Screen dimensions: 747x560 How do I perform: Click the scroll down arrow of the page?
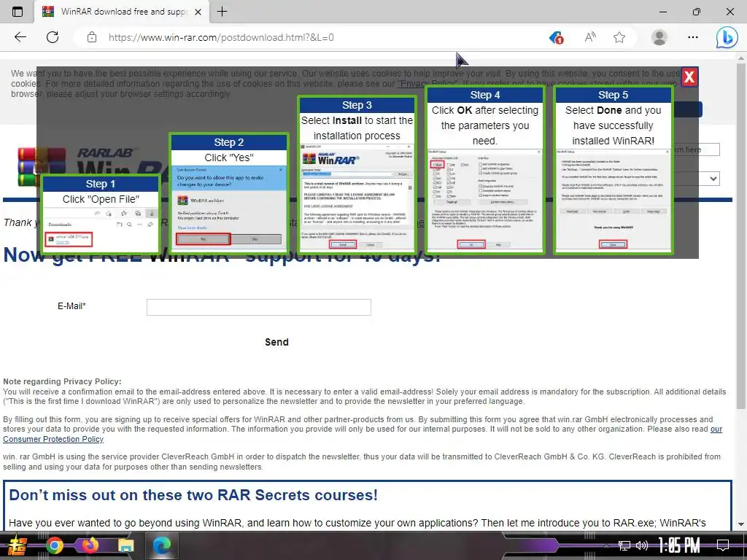click(x=741, y=524)
